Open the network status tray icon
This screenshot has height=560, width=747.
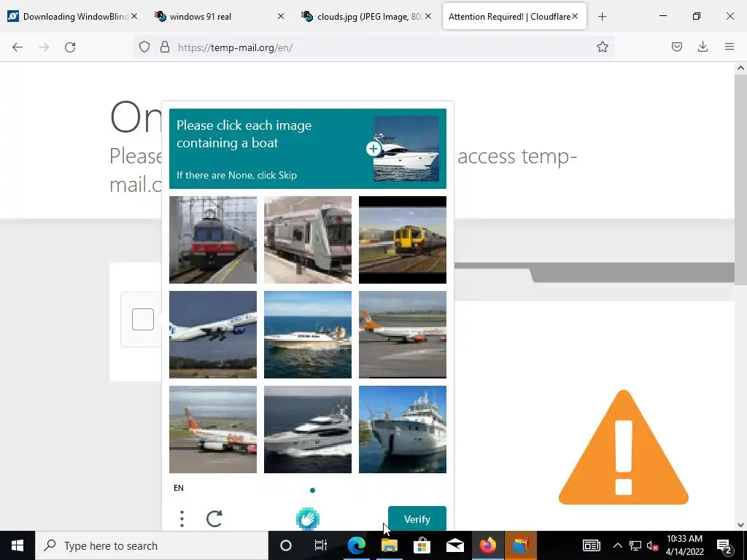point(635,545)
